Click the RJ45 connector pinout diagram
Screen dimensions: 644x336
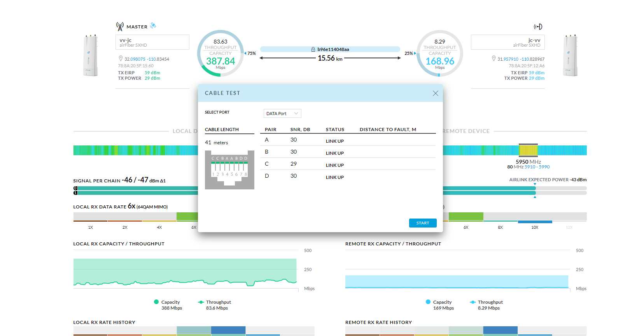pos(229,170)
